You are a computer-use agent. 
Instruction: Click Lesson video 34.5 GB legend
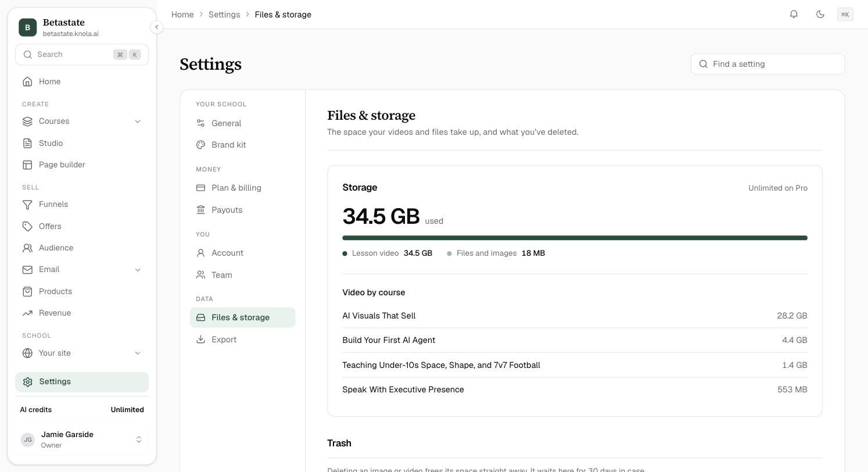[388, 253]
